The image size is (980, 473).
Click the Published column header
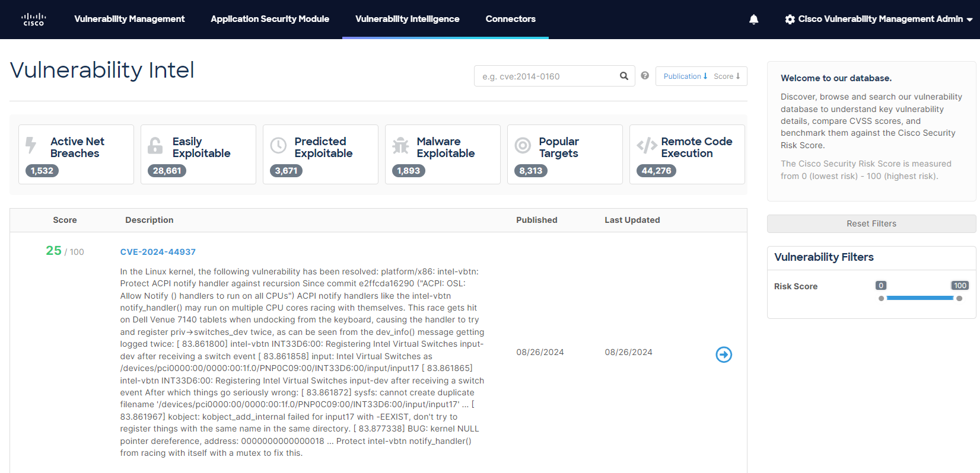coord(537,220)
